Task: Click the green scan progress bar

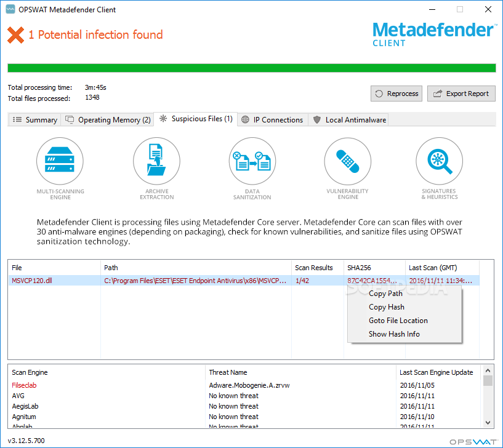Action: click(252, 68)
